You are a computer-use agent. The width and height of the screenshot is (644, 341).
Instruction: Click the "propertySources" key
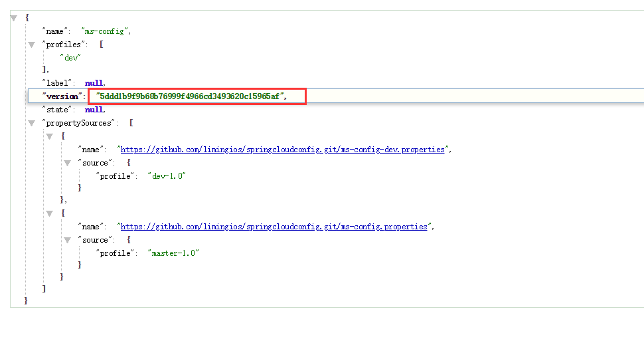[79, 123]
